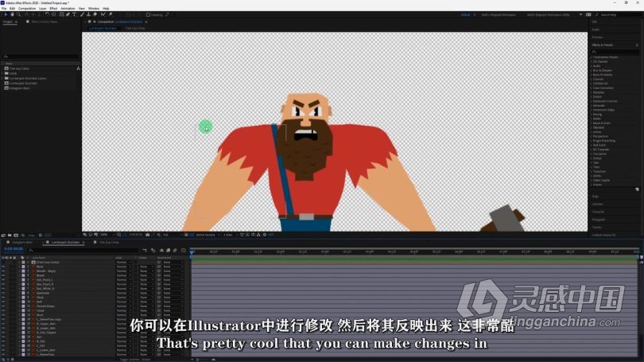This screenshot has width=644, height=362.
Task: Open the Composition menu
Action: [x=27, y=8]
